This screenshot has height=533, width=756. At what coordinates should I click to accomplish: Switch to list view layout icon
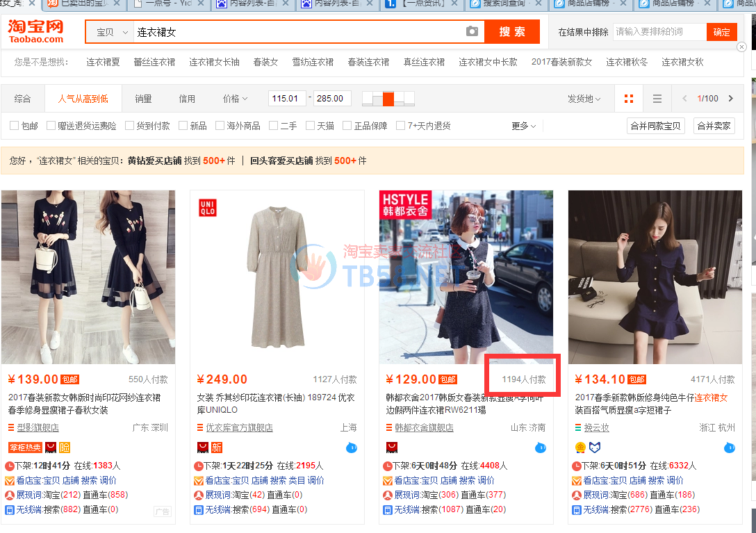click(657, 99)
